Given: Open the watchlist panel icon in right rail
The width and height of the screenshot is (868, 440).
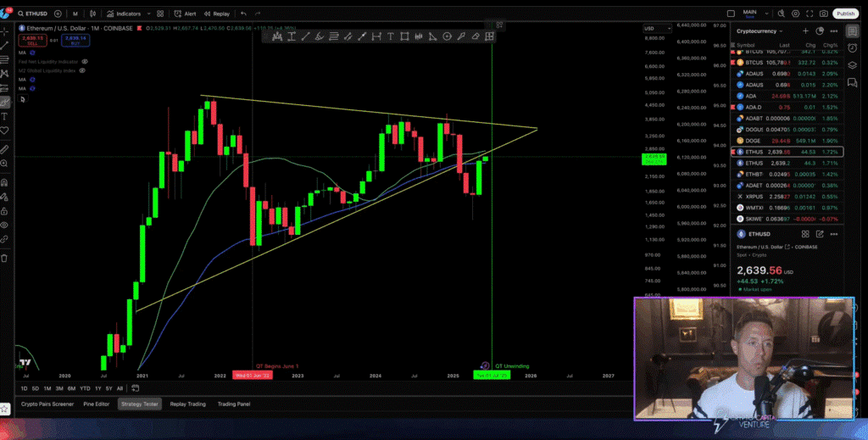Looking at the screenshot, I should pos(853,31).
